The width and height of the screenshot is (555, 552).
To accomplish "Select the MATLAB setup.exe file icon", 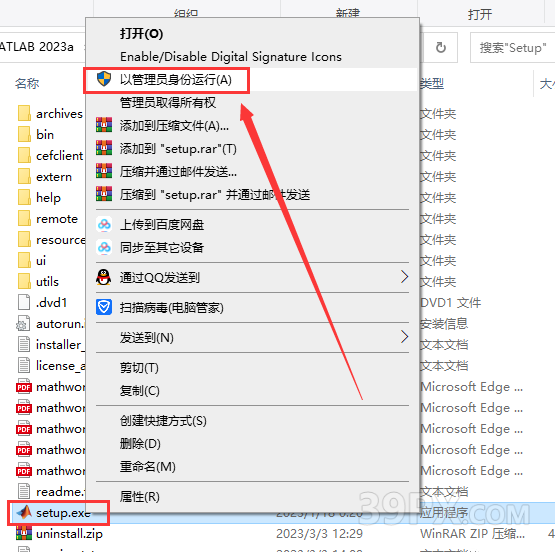I will [24, 512].
